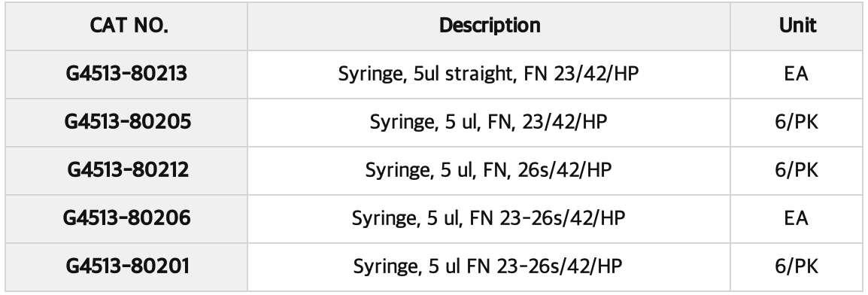
Task: Click EA unit for G4513-80213 row
Action: point(796,74)
